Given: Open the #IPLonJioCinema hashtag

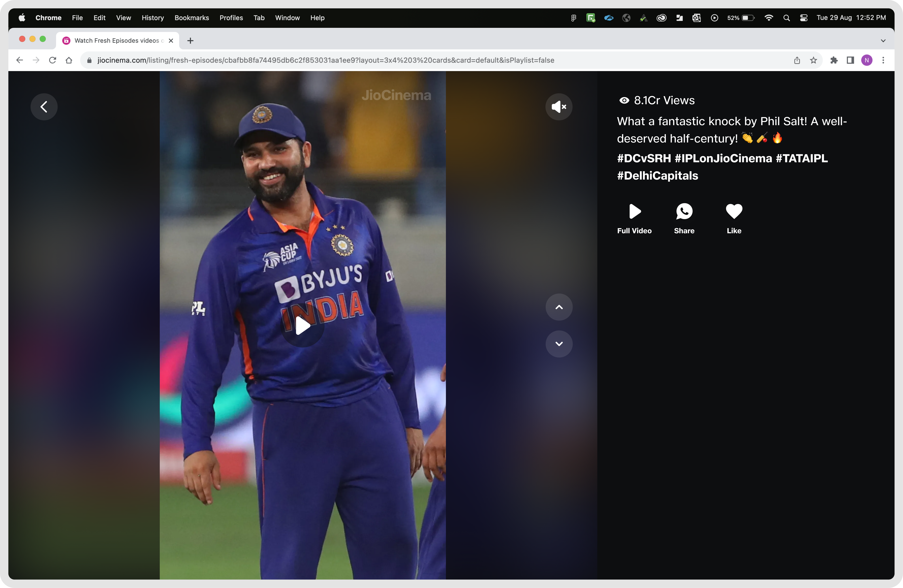Looking at the screenshot, I should tap(723, 158).
